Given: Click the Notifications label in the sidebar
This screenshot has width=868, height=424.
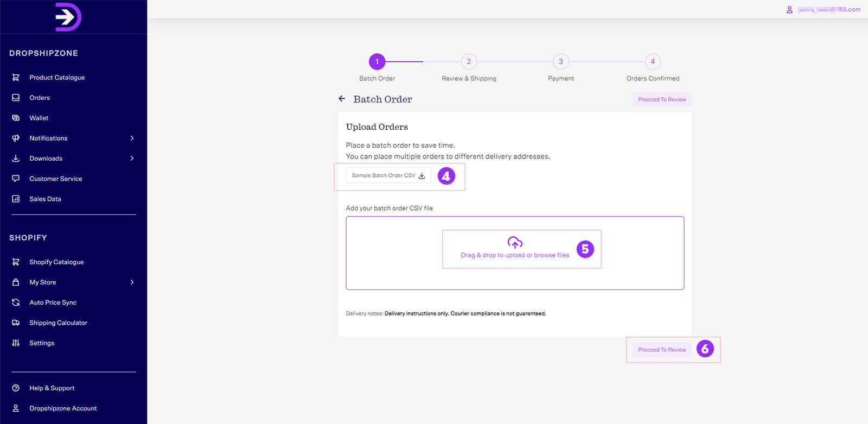Looking at the screenshot, I should pos(48,138).
